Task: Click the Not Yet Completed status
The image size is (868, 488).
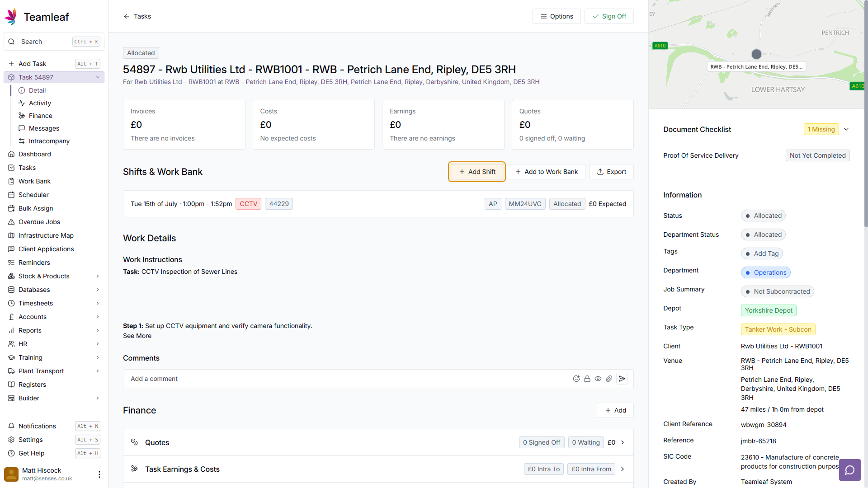Action: pyautogui.click(x=818, y=155)
